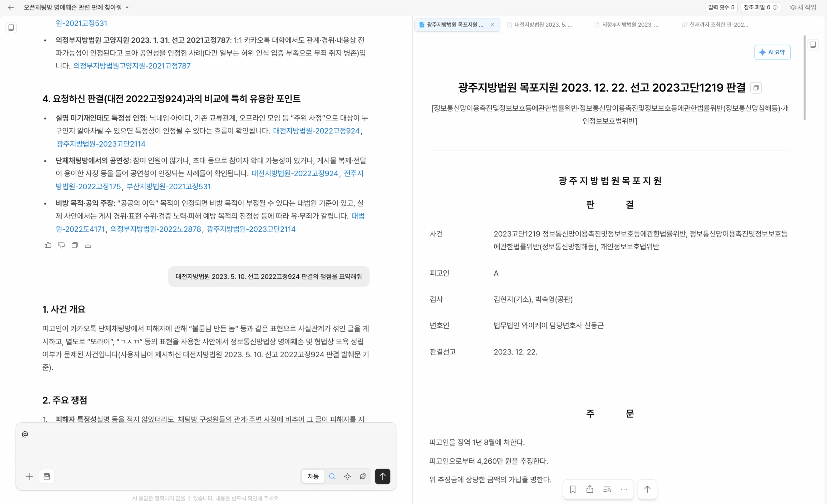Share the judgment with the share icon
This screenshot has width=827, height=504.
[590, 489]
